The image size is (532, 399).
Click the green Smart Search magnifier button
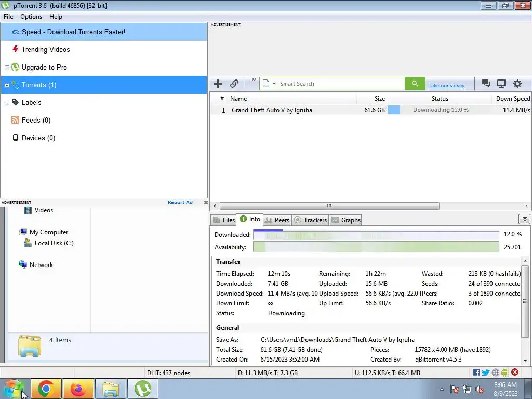(415, 84)
